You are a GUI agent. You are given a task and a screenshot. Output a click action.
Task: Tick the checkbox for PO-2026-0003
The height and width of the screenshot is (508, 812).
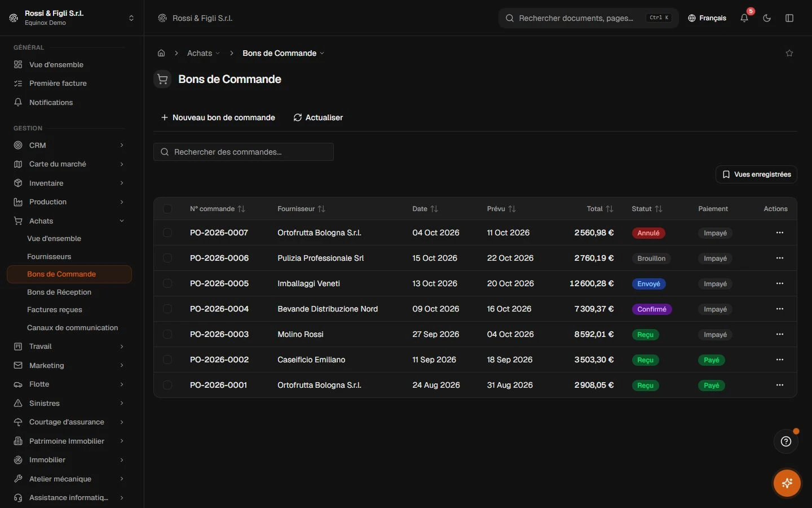[x=167, y=334]
